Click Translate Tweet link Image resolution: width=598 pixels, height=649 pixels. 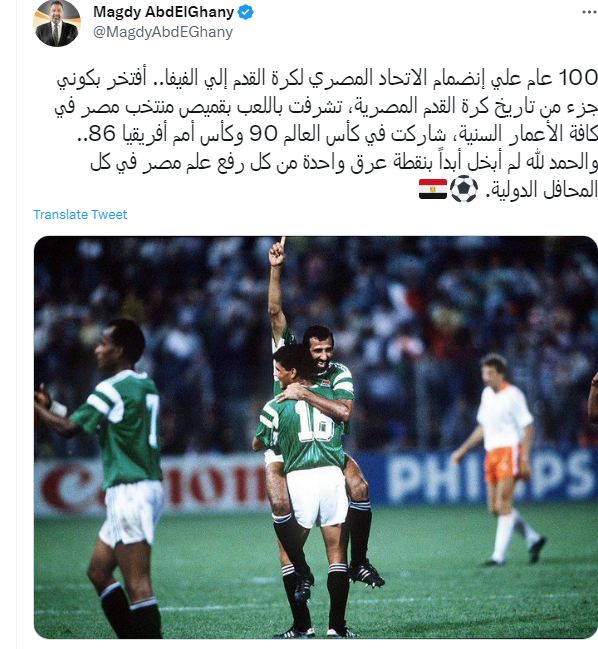[80, 214]
